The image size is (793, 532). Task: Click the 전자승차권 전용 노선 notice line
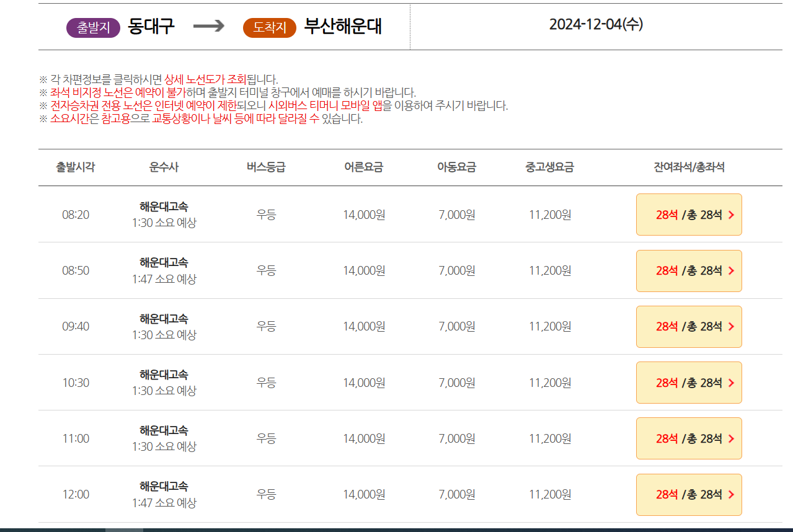tap(273, 105)
